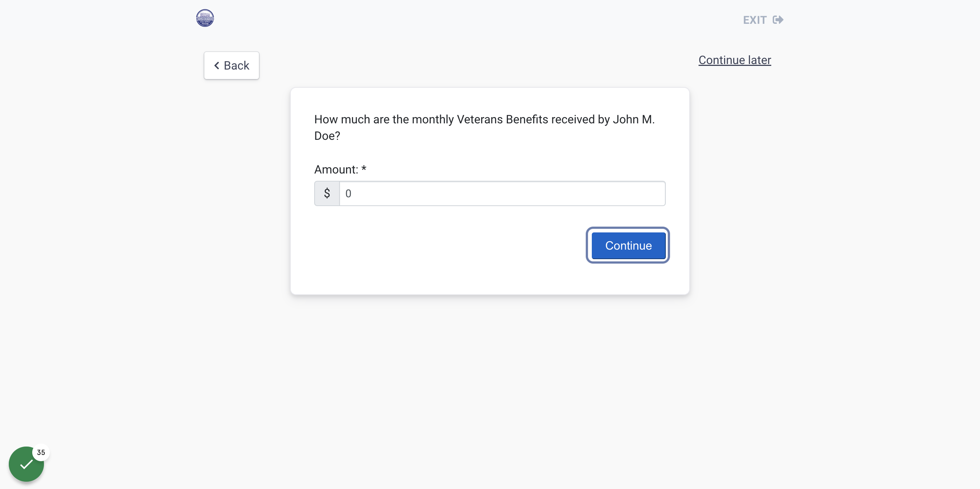Click the Neighborhood Legal Services logo
The height and width of the screenshot is (489, 980).
(205, 18)
